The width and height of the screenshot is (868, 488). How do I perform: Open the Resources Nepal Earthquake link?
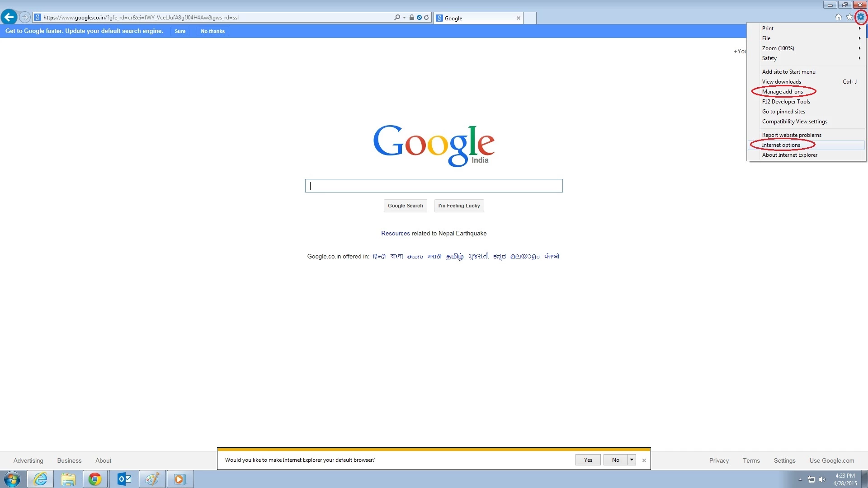395,234
